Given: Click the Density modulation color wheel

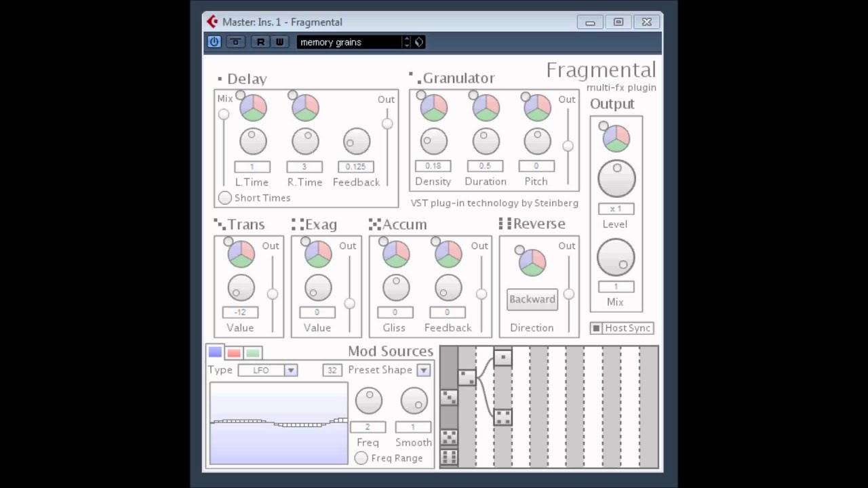Looking at the screenshot, I should tap(434, 107).
